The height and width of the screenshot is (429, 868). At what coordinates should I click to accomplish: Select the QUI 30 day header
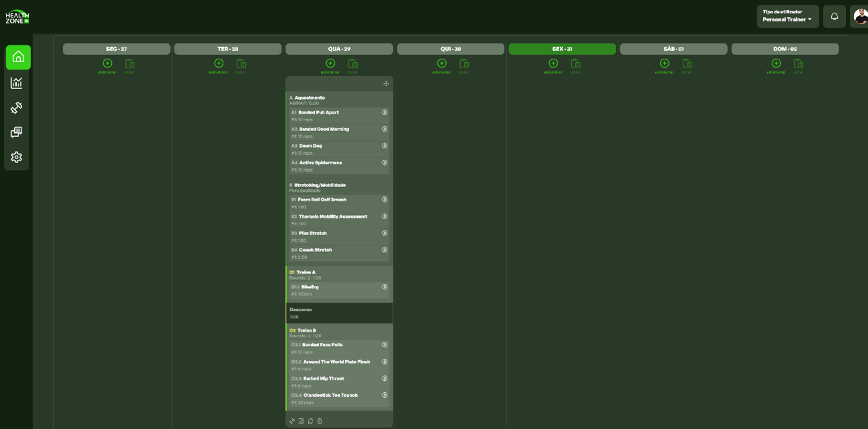coord(451,49)
